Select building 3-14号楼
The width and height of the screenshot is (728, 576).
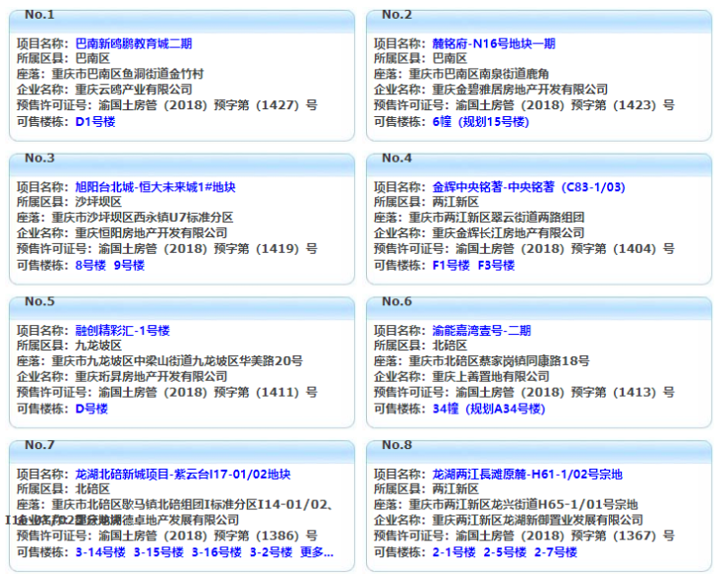(100, 552)
